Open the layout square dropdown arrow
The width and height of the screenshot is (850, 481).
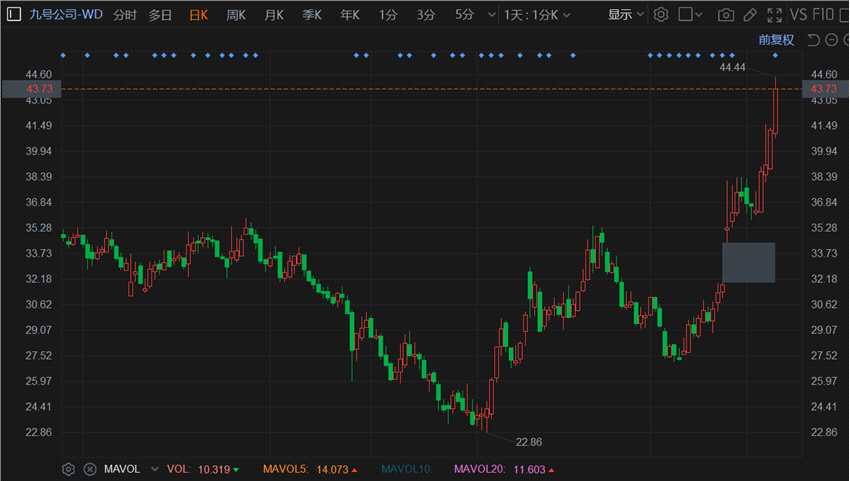click(698, 15)
